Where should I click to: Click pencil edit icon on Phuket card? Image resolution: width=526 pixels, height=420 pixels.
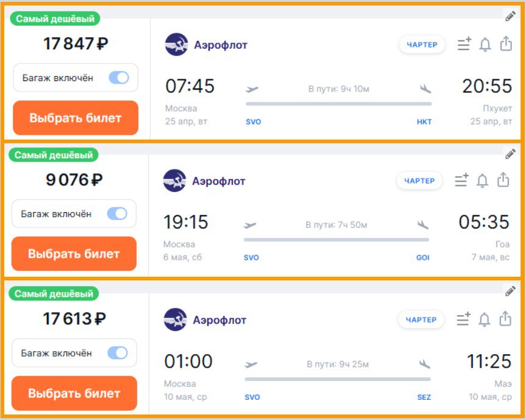coord(510,16)
